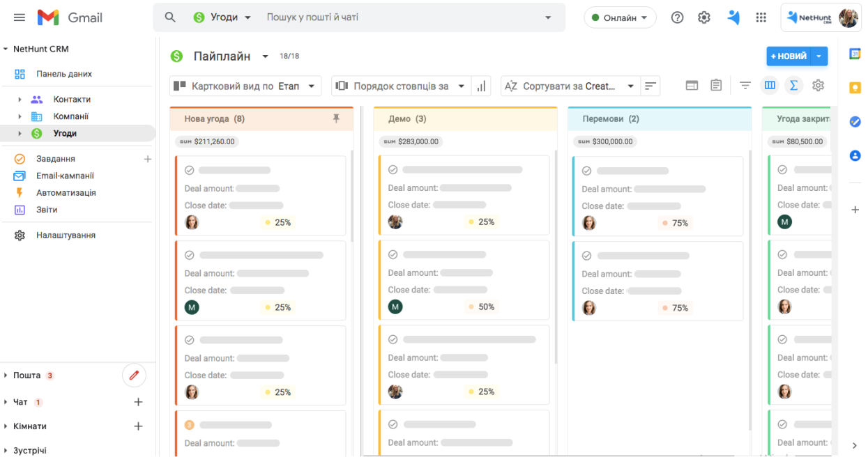
Task: Open the Компанії folder
Action: pyautogui.click(x=71, y=116)
